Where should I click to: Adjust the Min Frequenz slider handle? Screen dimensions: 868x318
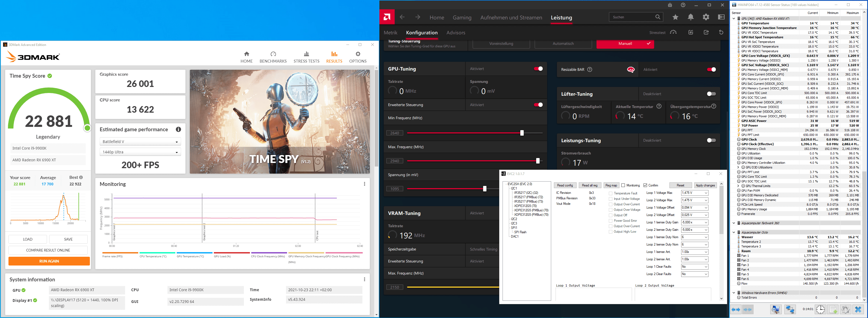coord(522,133)
